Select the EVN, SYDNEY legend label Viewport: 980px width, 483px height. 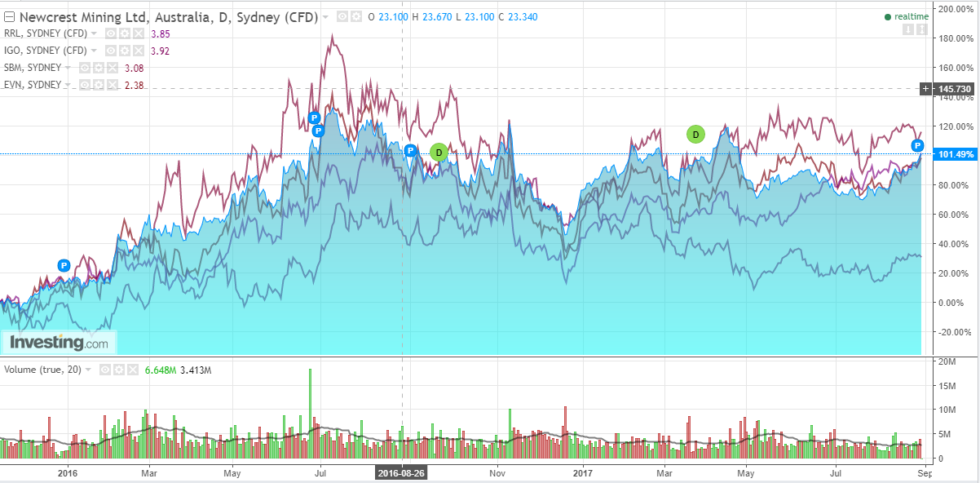click(x=33, y=85)
